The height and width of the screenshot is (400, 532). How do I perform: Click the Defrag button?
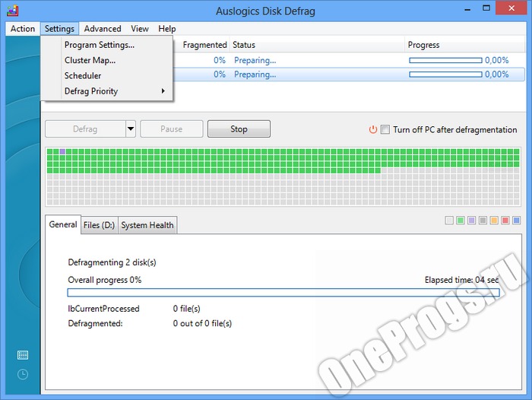[85, 129]
